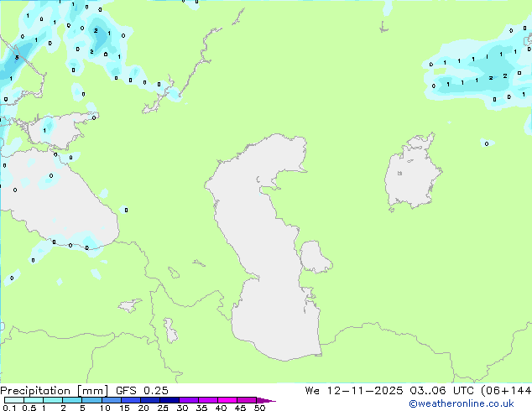This screenshot has height=411, width=532.
Task: Open the weatheronline.co.uk credit link
Action: coord(462,403)
